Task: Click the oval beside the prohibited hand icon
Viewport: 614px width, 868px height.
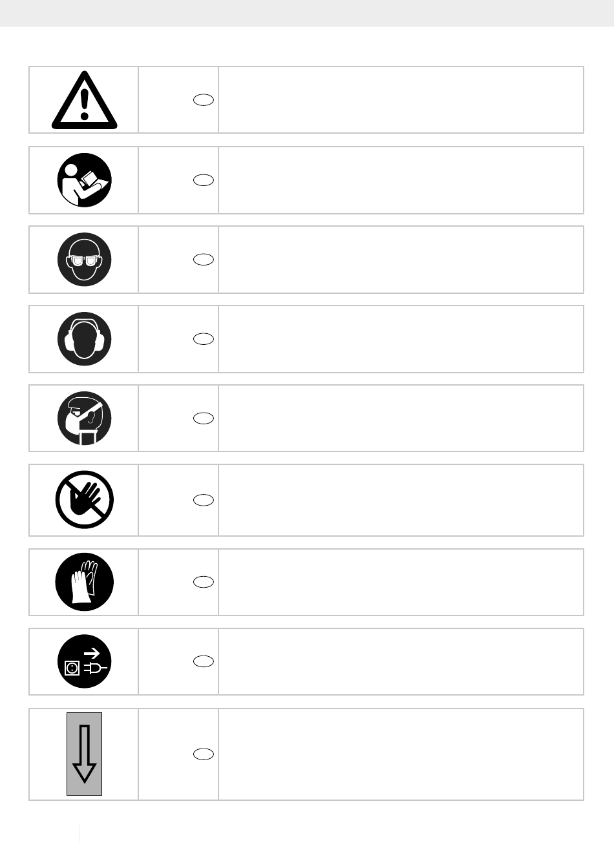Action: tap(204, 500)
